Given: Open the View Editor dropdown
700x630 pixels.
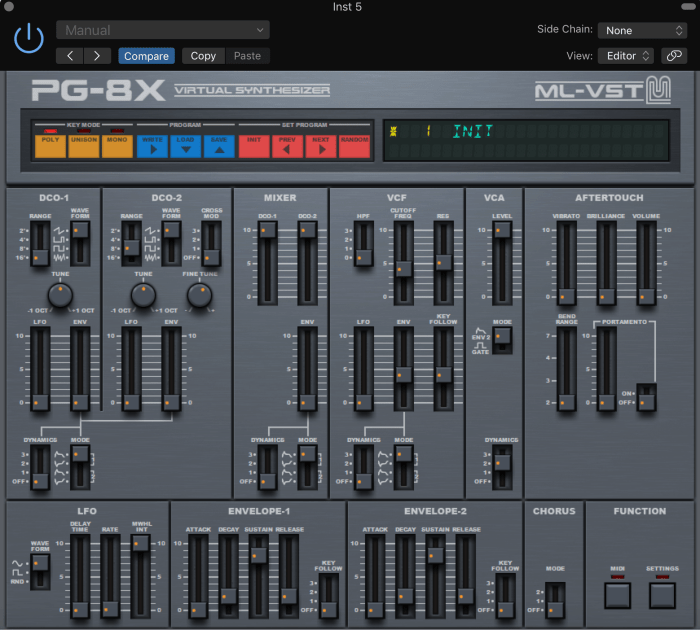Looking at the screenshot, I should [x=626, y=56].
